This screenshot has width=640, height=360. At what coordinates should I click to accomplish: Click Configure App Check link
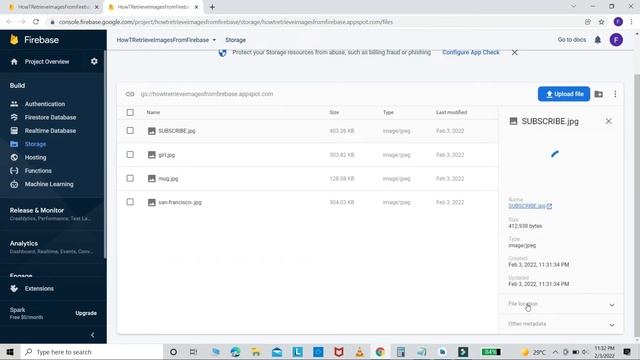(471, 52)
